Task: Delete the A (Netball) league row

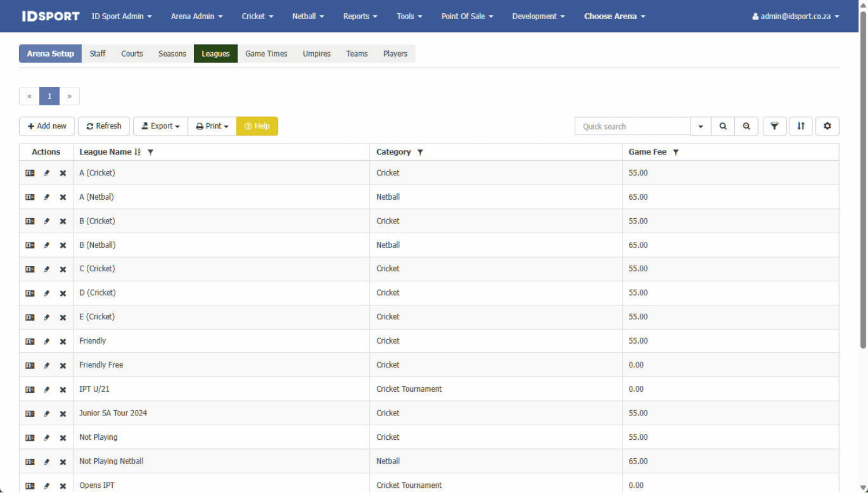Action: (x=63, y=197)
